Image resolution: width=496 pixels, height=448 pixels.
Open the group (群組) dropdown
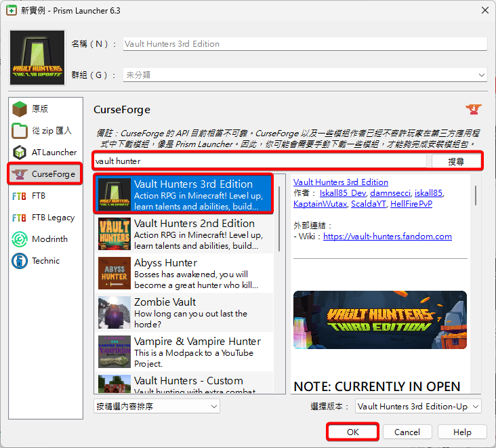tap(305, 75)
